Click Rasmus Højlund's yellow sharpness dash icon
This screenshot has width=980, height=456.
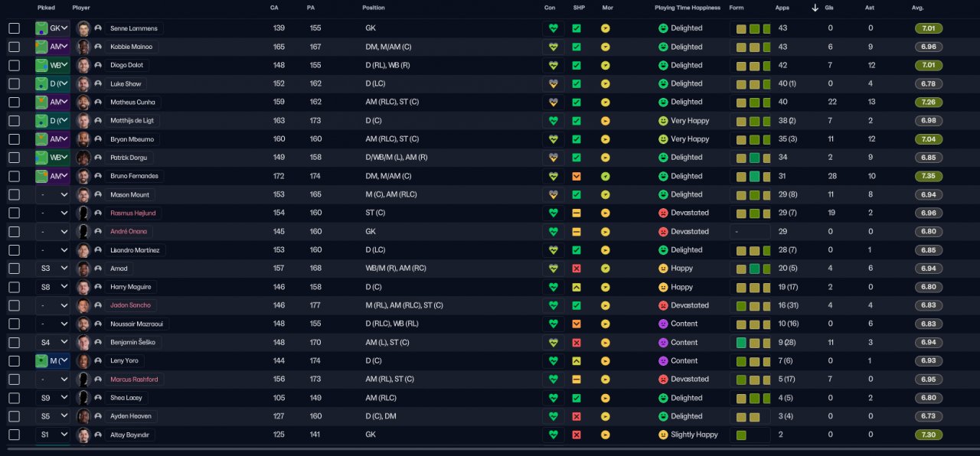(x=577, y=213)
